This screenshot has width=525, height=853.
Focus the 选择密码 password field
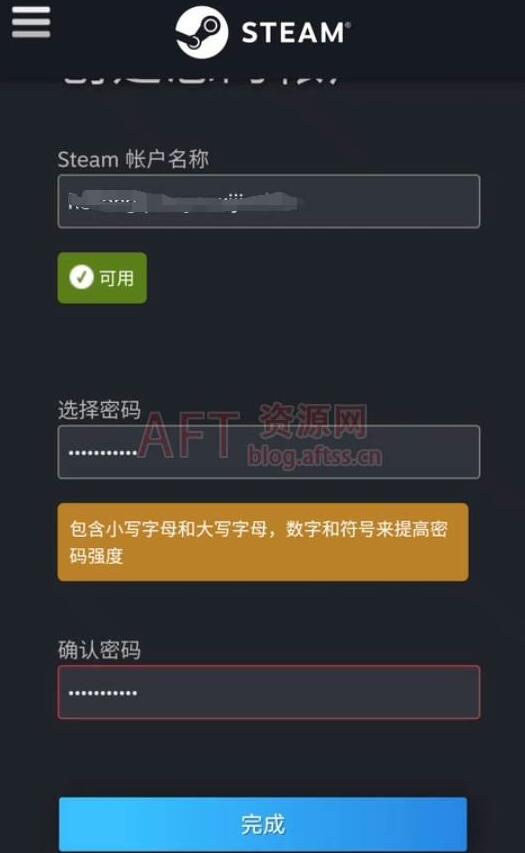point(269,452)
